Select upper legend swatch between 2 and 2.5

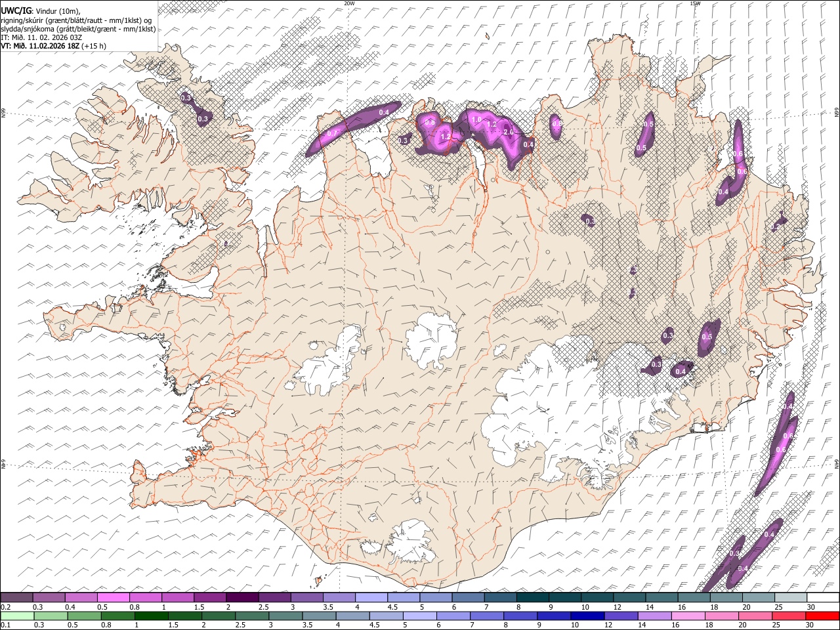(x=241, y=597)
